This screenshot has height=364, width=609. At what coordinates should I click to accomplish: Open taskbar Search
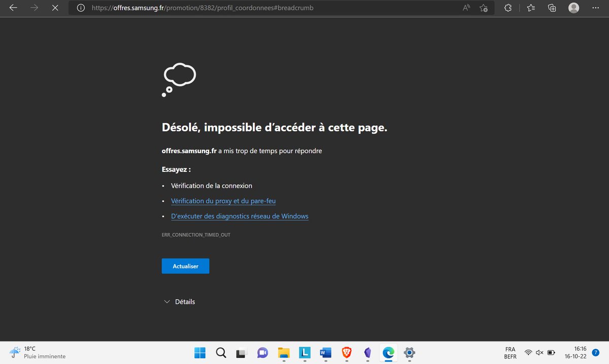click(221, 352)
